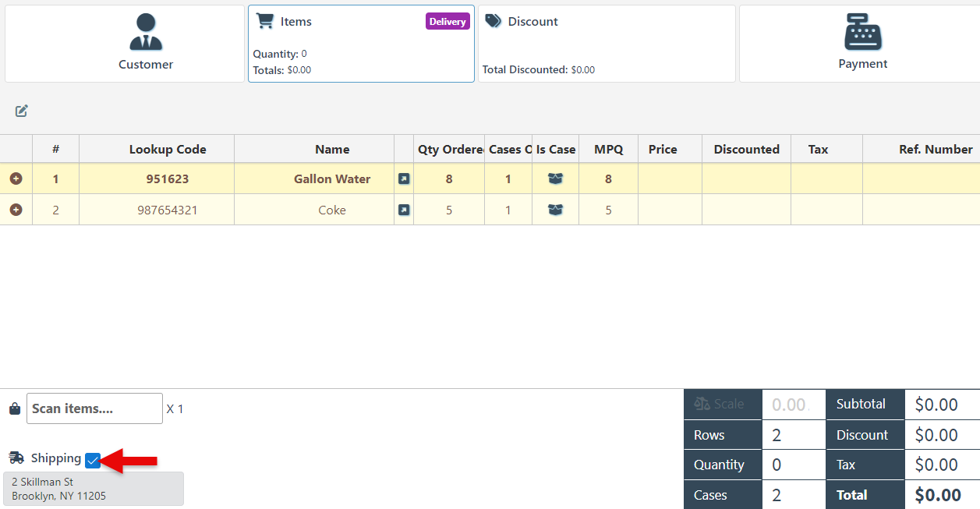Viewport: 980px width, 509px height.
Task: Click the purple Delivery badge
Action: click(x=448, y=22)
